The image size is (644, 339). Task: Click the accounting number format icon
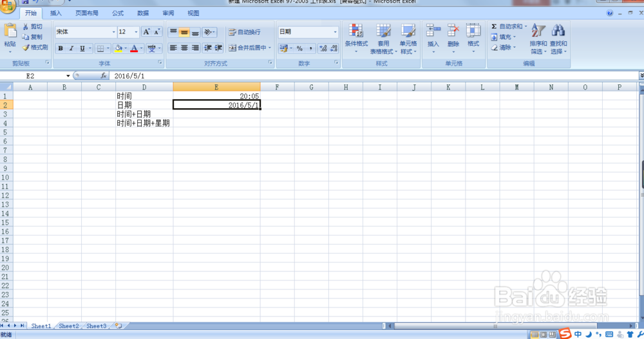[x=283, y=48]
